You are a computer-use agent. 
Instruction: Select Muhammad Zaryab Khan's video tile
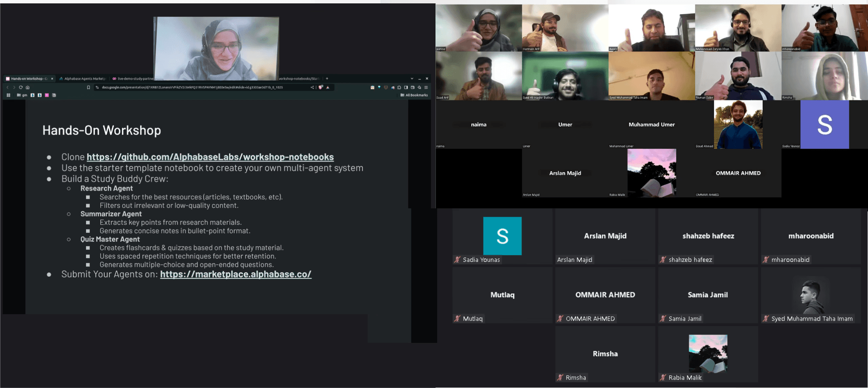(x=738, y=28)
